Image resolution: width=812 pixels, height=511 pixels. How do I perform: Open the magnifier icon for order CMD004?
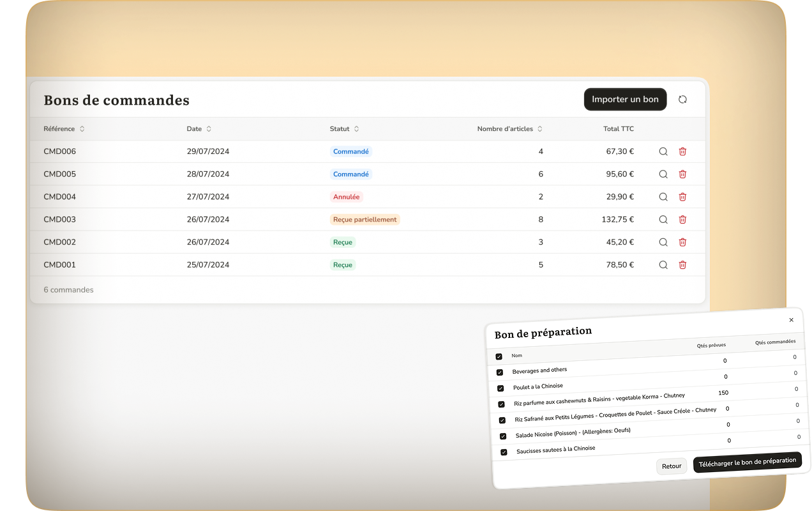click(663, 197)
